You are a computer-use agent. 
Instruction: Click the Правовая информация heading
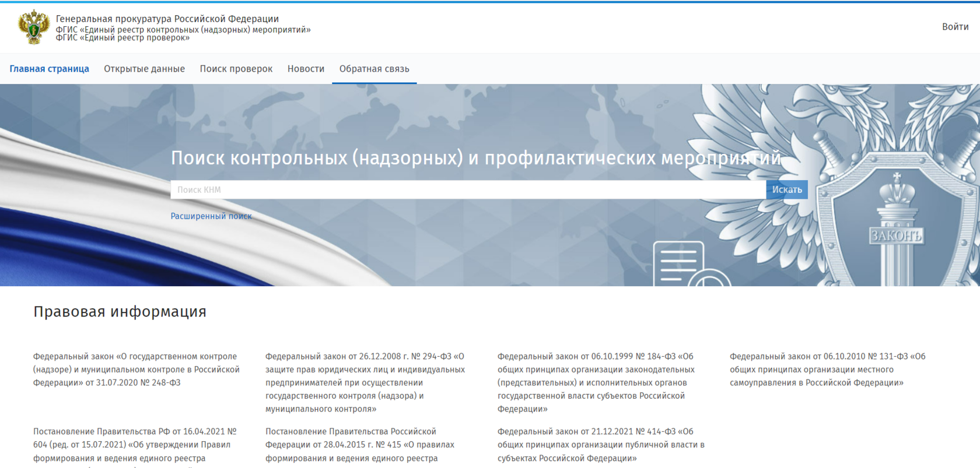pos(120,312)
